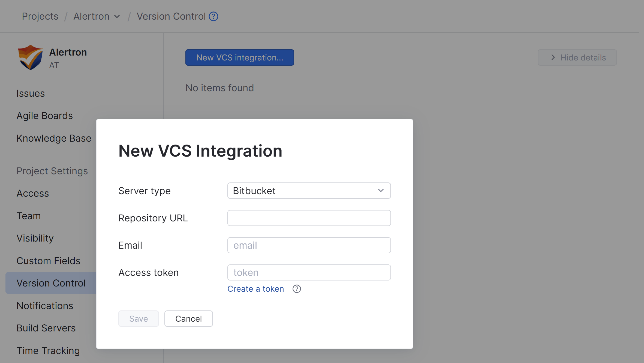
Task: Cancel the New VCS Integration dialog
Action: (x=188, y=318)
